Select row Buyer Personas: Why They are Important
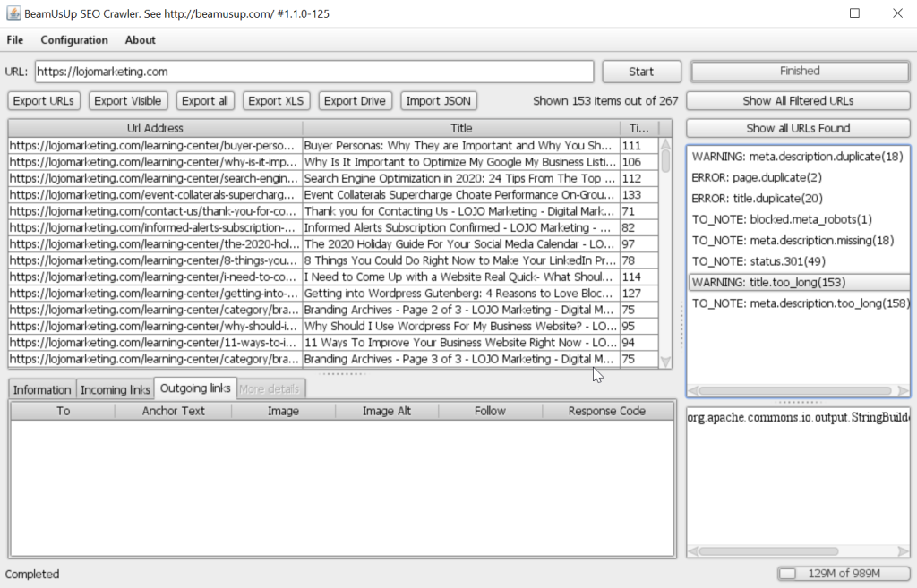This screenshot has height=588, width=917. 333,146
